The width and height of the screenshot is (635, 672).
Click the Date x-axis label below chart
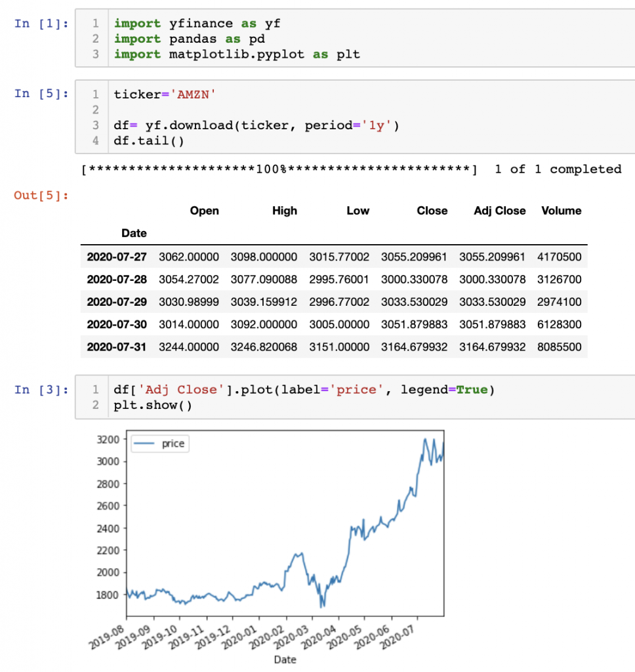pos(285,659)
